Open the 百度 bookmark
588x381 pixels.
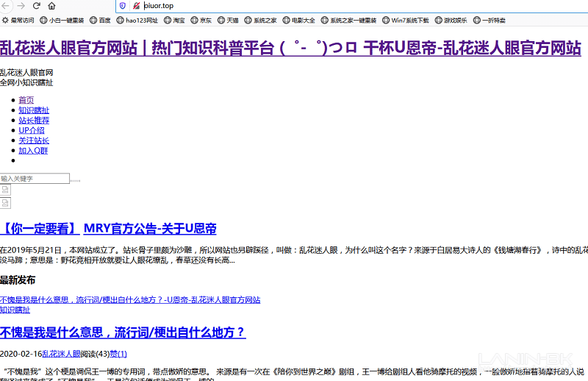point(100,21)
